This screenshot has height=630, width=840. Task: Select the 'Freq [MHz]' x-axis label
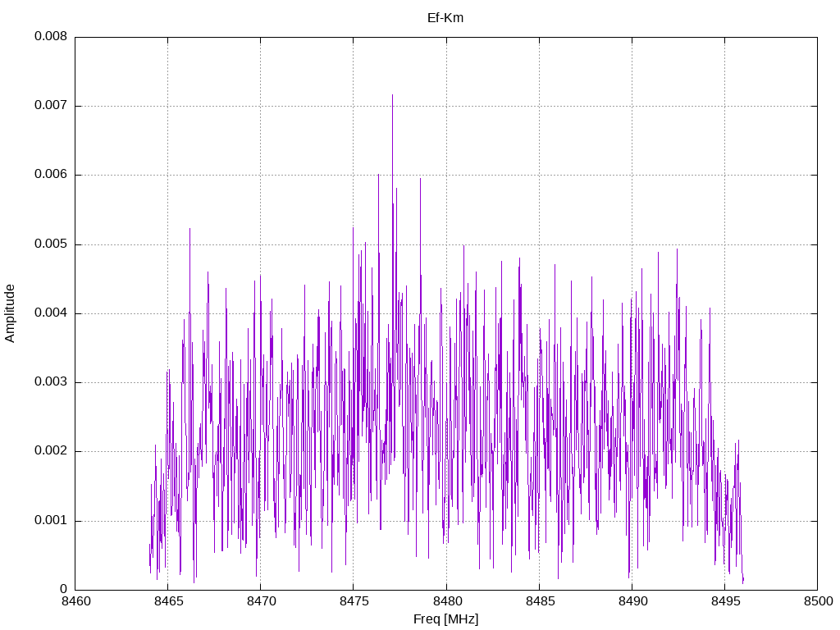pos(445,619)
